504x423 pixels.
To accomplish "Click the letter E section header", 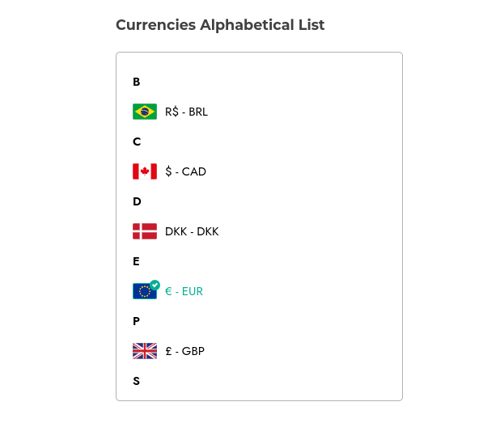I will (x=136, y=261).
